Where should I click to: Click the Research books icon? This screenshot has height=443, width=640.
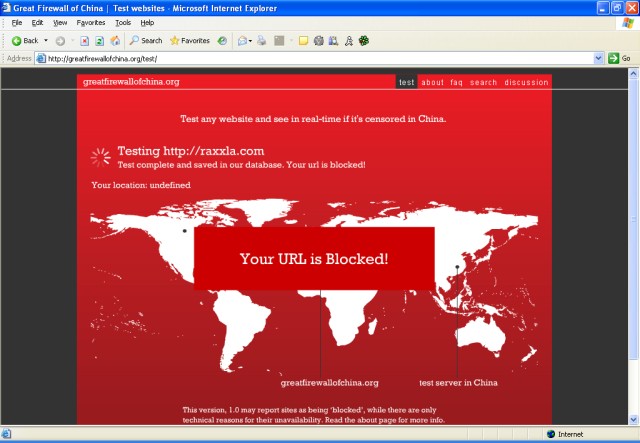tap(333, 40)
